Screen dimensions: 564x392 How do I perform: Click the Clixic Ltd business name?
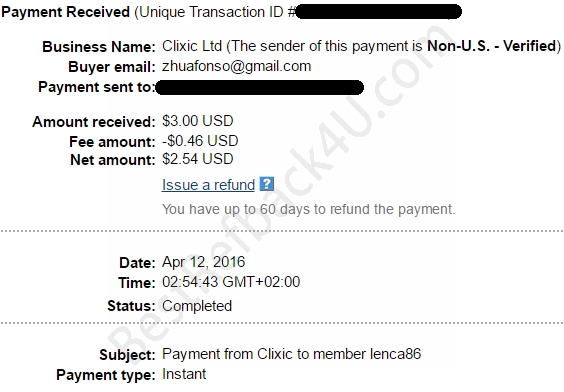pos(192,46)
